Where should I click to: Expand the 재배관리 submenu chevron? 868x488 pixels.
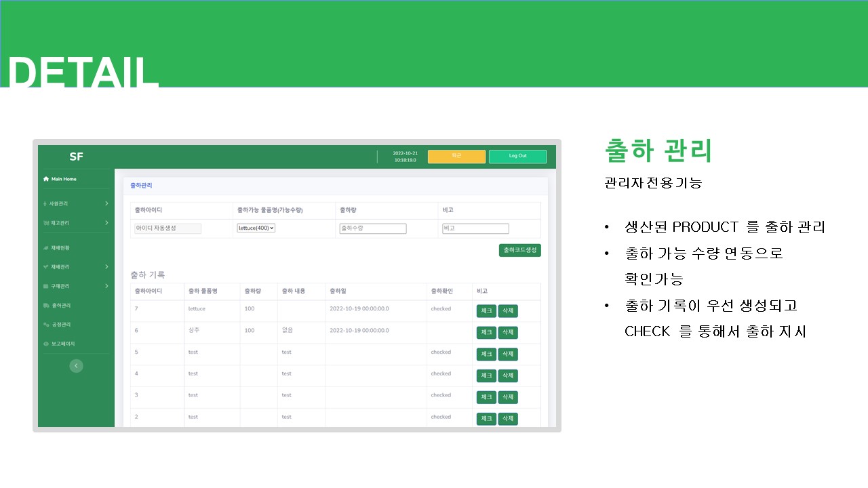coord(106,267)
